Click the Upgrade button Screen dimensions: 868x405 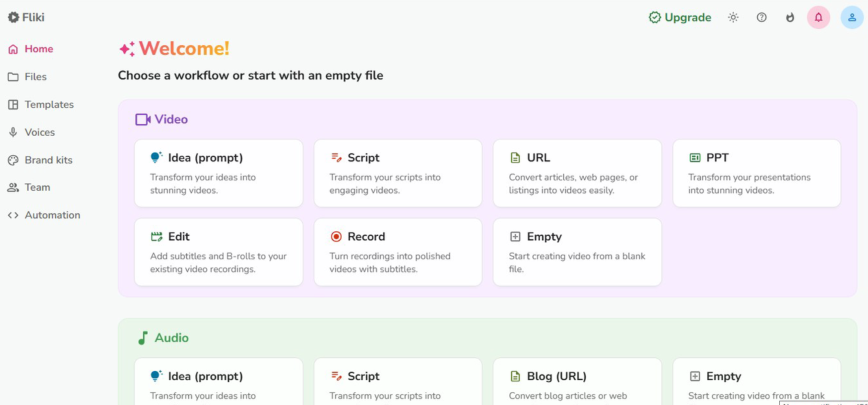click(x=680, y=17)
